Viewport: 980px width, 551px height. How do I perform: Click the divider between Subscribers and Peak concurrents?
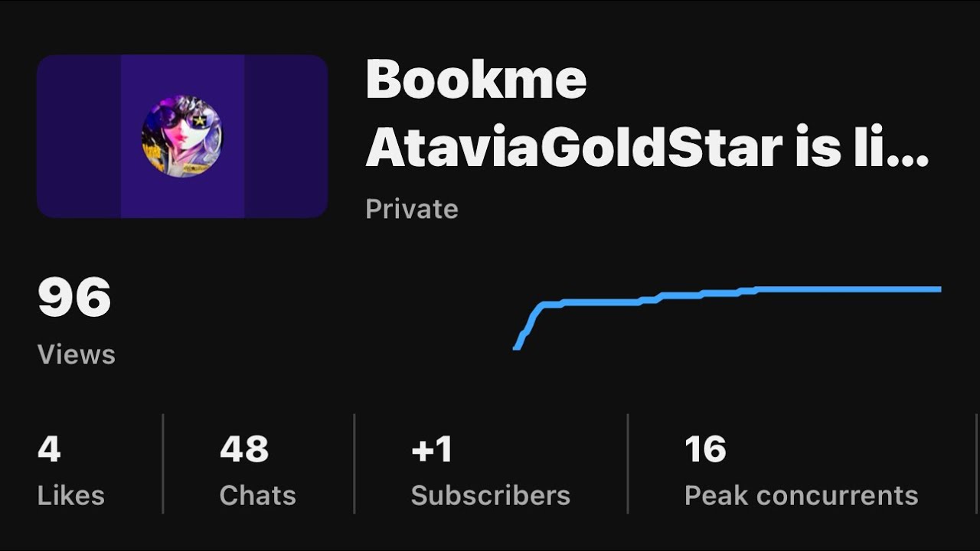coord(628,464)
